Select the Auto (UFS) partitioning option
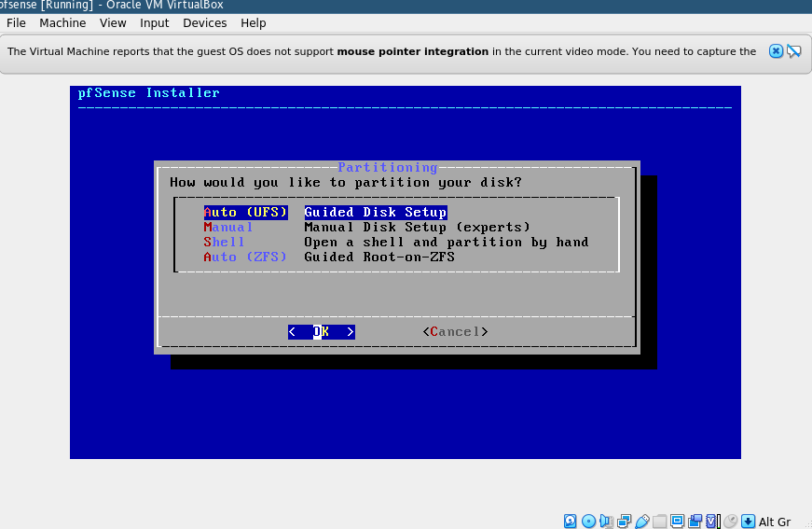Image resolution: width=812 pixels, height=529 pixels. (245, 213)
